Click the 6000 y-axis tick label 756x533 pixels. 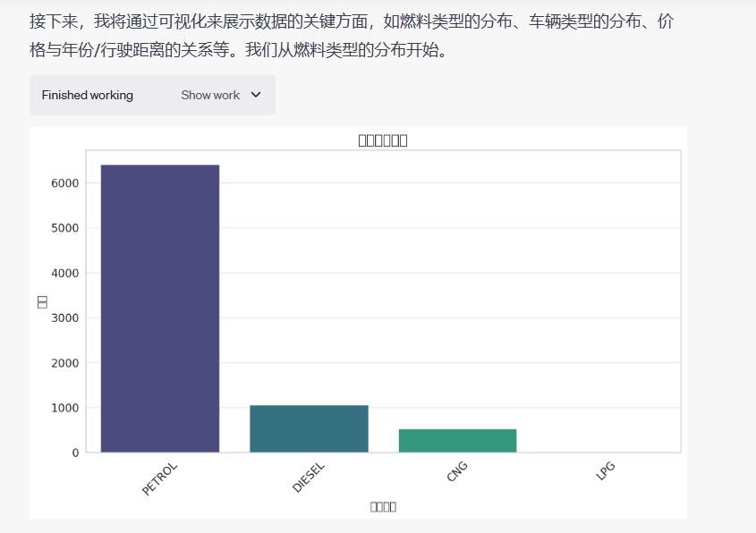pyautogui.click(x=64, y=183)
